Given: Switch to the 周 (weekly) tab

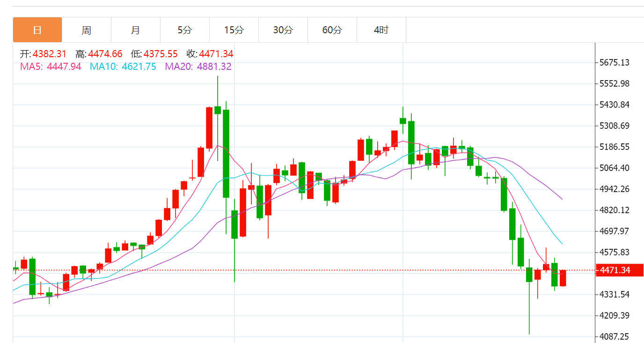Looking at the screenshot, I should pyautogui.click(x=87, y=30).
